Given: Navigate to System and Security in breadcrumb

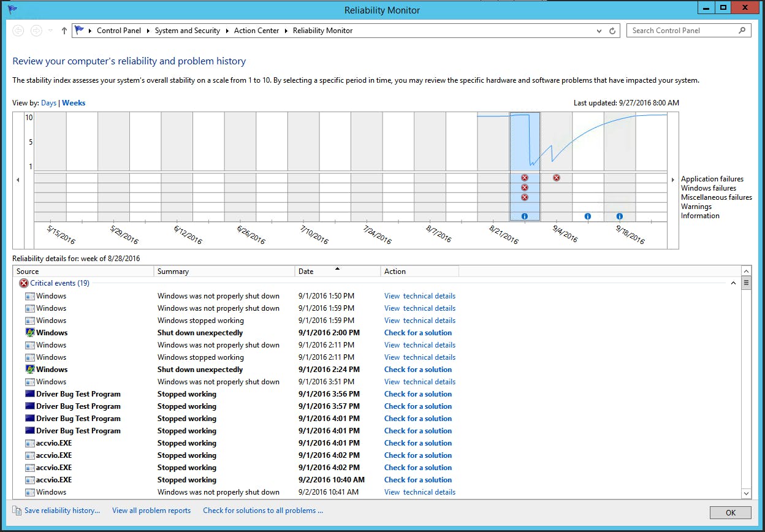Looking at the screenshot, I should point(187,30).
